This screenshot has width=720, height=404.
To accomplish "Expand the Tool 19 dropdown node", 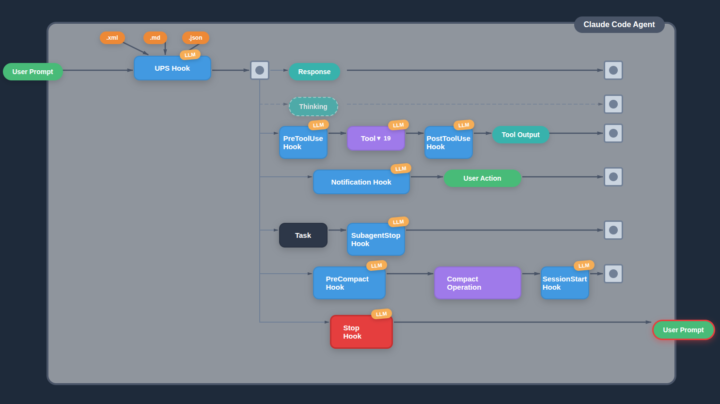I will pos(376,138).
